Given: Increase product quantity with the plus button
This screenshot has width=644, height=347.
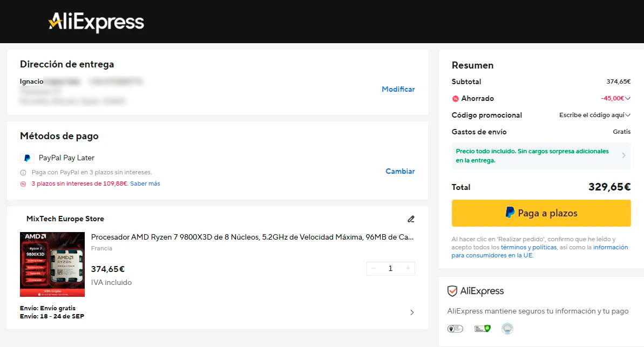Looking at the screenshot, I should pos(408,269).
